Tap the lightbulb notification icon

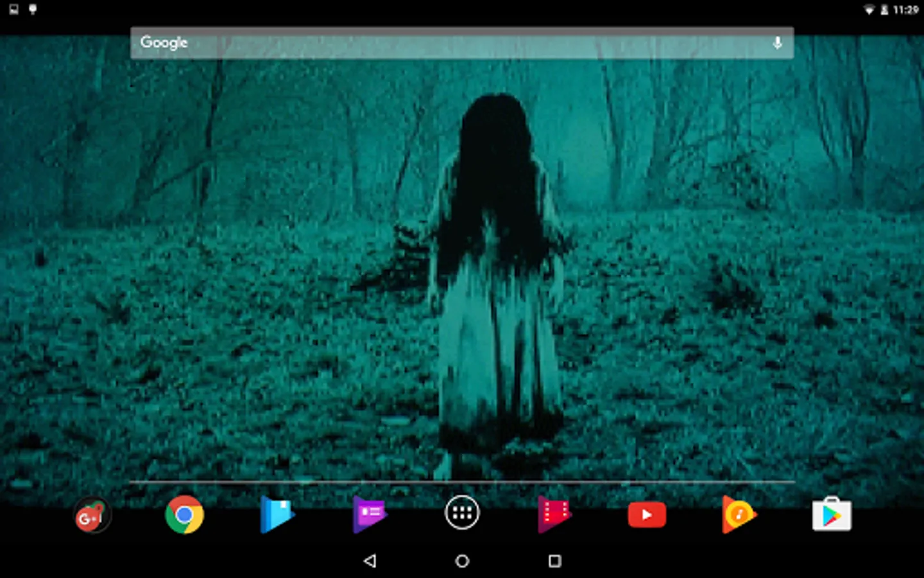[33, 9]
